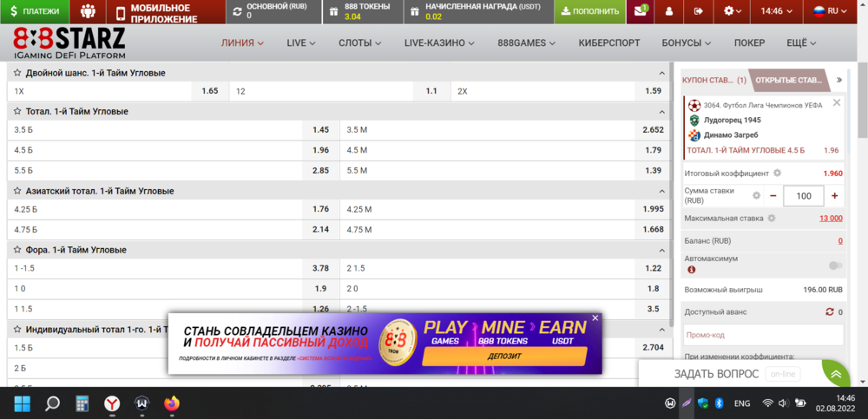
Task: Open the LIVE menu
Action: pos(301,43)
